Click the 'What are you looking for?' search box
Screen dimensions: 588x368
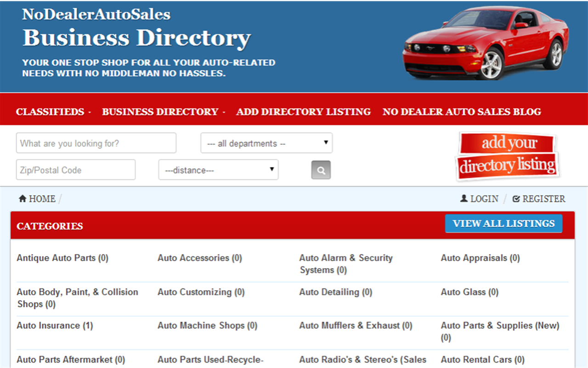pyautogui.click(x=96, y=143)
